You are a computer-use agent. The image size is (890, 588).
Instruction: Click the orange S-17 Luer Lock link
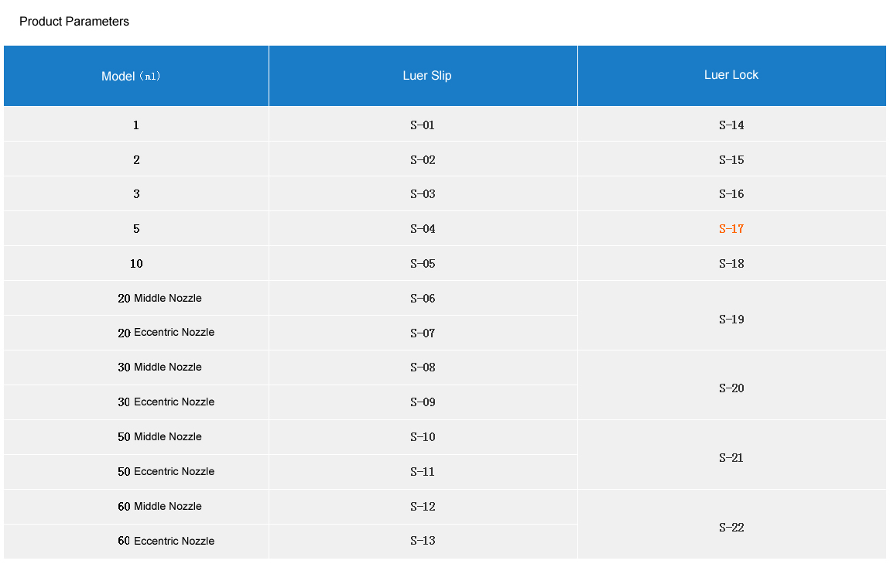(x=731, y=229)
